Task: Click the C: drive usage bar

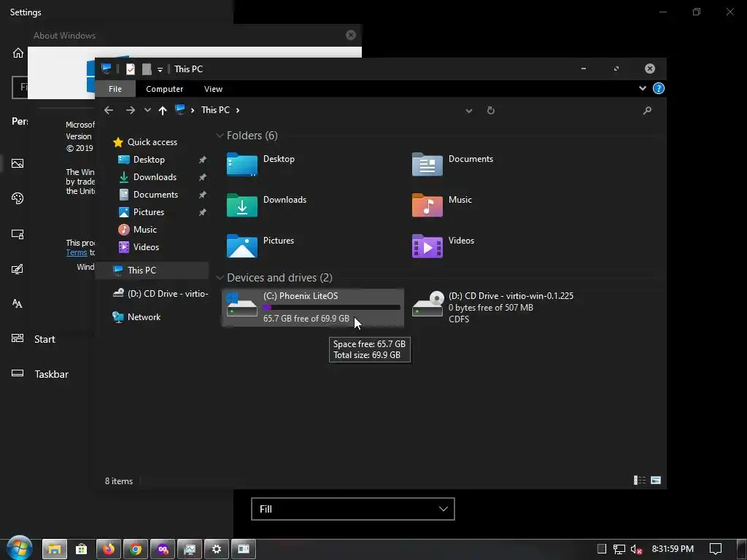Action: (x=332, y=308)
